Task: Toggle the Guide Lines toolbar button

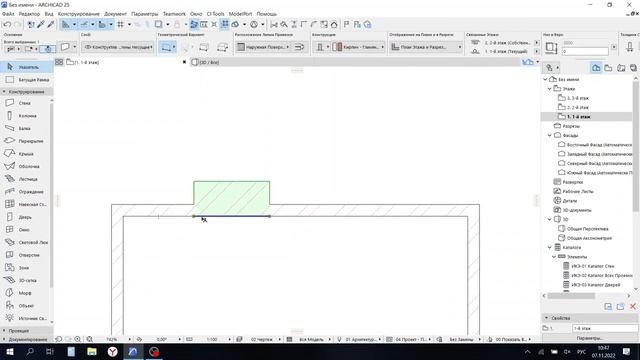Action: (65, 24)
